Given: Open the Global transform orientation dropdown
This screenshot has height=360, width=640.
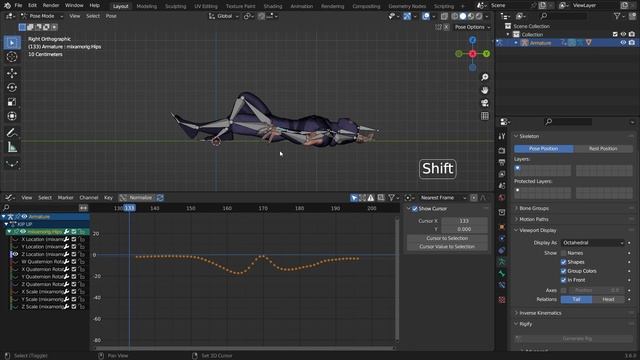Looking at the screenshot, I should tap(224, 16).
